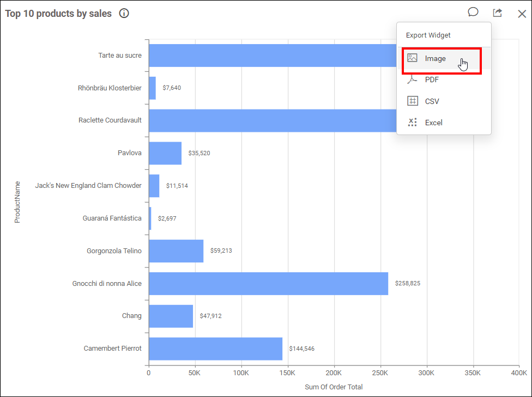Click the Guaraná Fantástica axis label

pos(112,218)
